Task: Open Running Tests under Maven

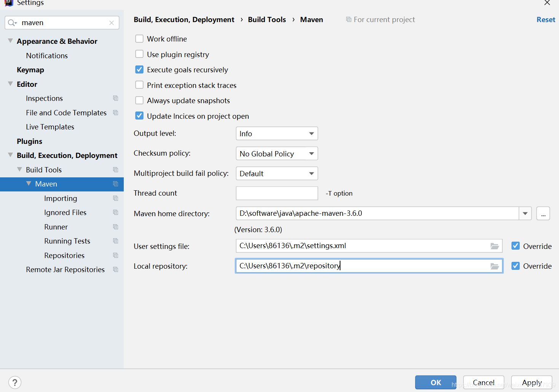Action: click(x=67, y=241)
